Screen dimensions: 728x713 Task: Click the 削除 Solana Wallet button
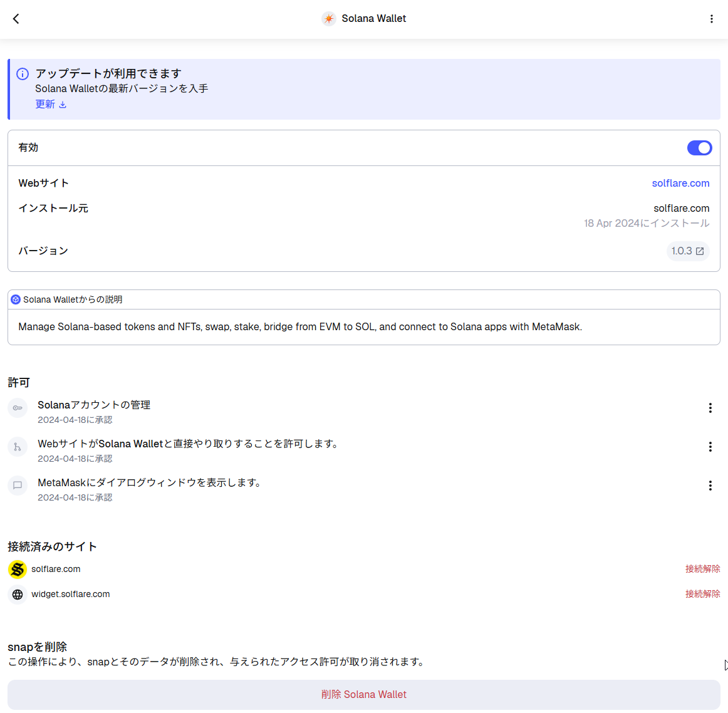pos(363,694)
